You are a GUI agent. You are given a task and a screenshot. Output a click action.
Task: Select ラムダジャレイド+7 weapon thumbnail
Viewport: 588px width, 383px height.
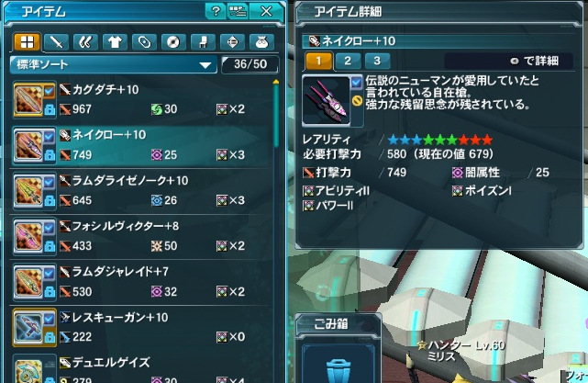(x=28, y=282)
